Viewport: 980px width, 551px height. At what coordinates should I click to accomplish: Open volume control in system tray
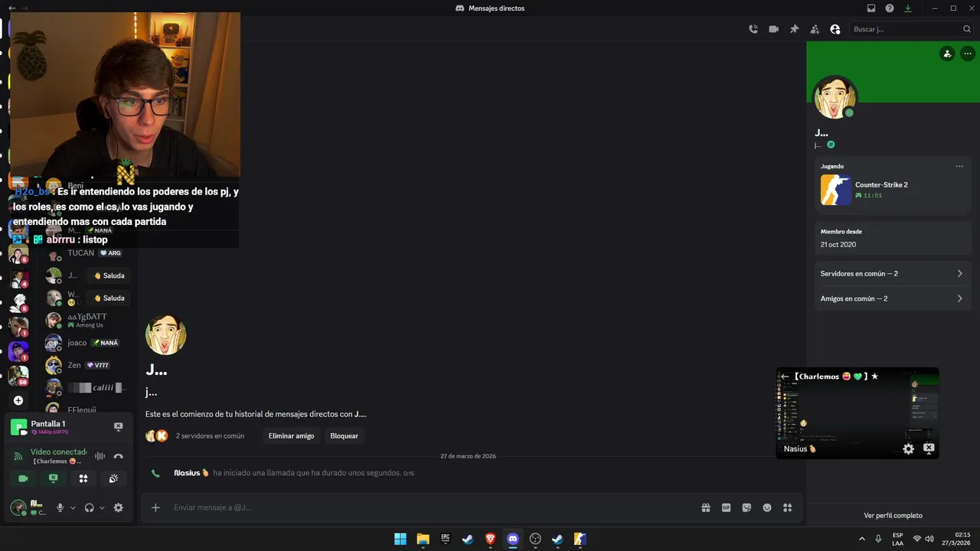pos(929,539)
